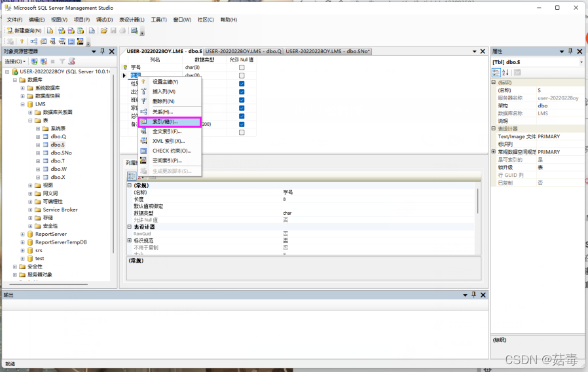Uncheck Allow Null checkbox in the (200) row

tap(242, 124)
